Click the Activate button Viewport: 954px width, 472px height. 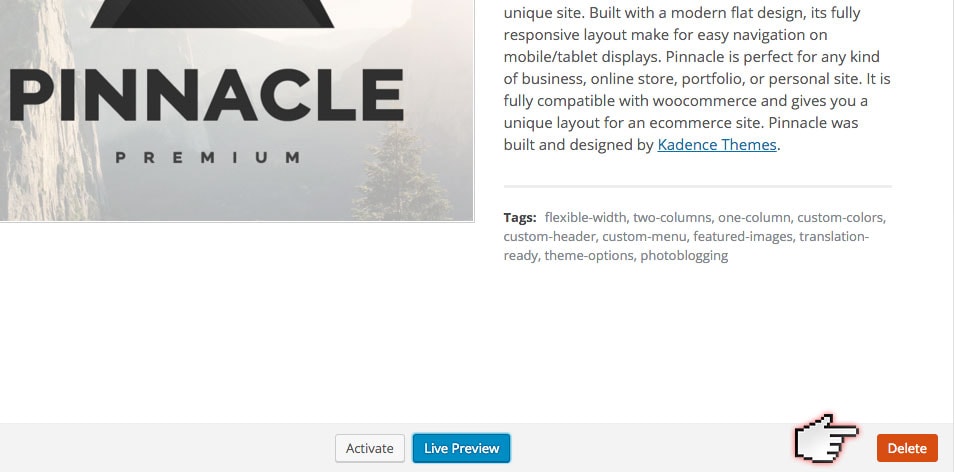click(370, 448)
